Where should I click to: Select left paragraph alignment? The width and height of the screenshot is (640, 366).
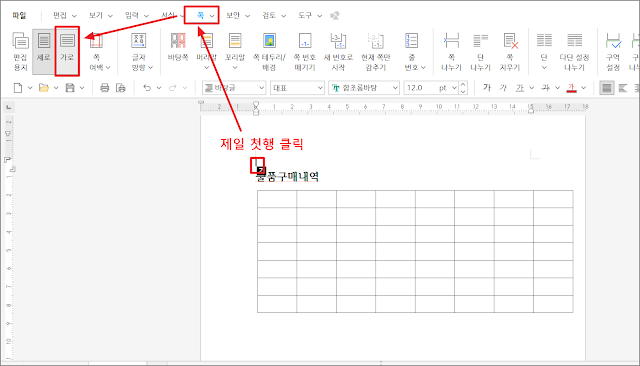623,88
